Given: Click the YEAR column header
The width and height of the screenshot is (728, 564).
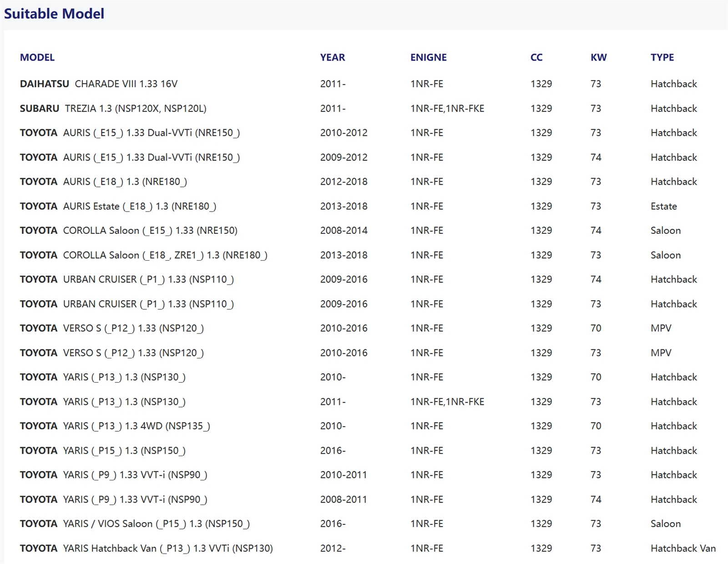Looking at the screenshot, I should [333, 57].
